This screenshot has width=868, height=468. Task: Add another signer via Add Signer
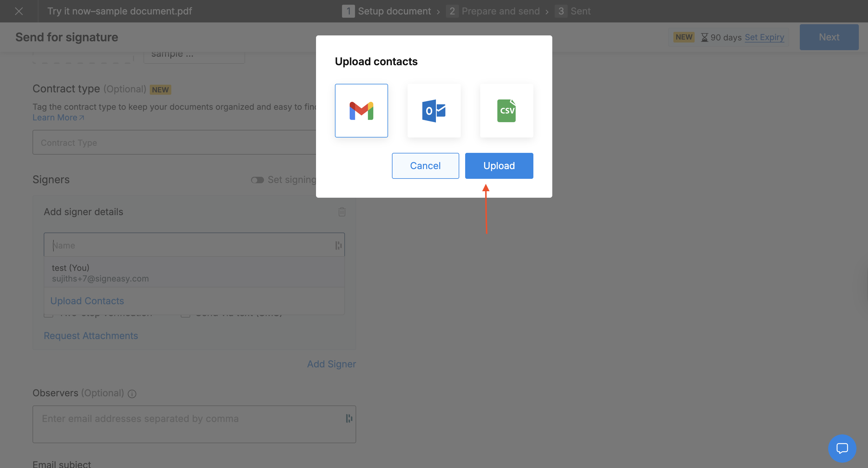331,364
